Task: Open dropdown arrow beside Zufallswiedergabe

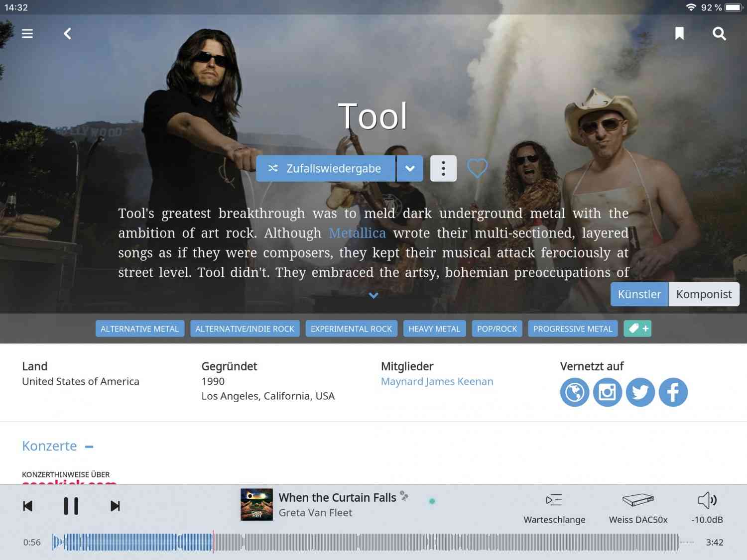Action: pos(410,168)
